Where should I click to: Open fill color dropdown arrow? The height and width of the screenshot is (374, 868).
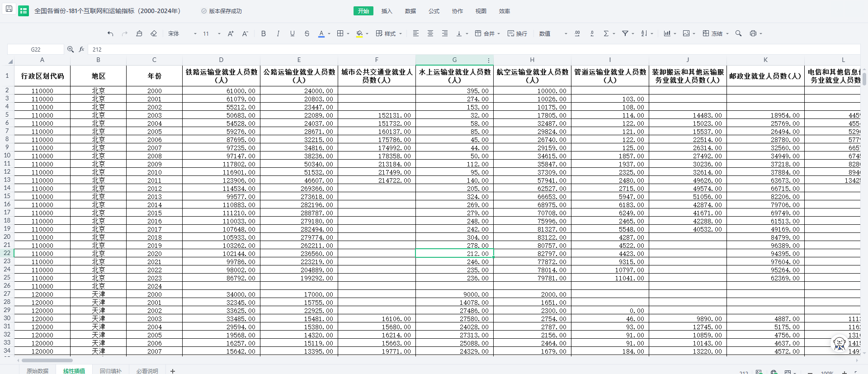(x=367, y=33)
